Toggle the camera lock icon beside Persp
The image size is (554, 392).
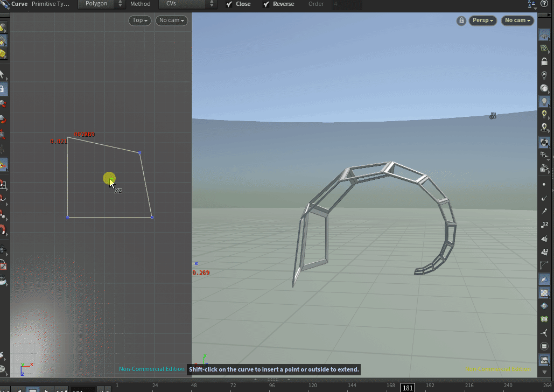coord(461,20)
